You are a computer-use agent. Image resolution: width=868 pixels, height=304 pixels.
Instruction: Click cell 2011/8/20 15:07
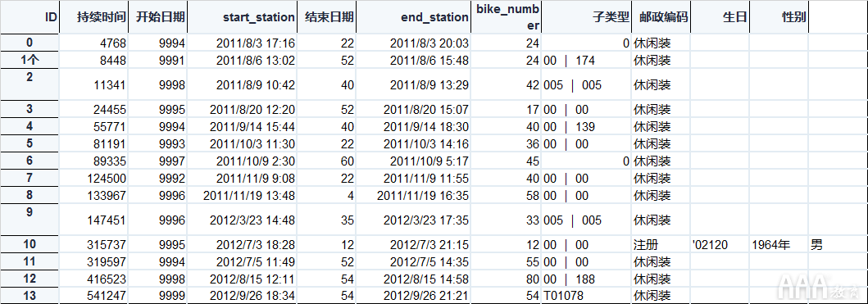pos(413,110)
